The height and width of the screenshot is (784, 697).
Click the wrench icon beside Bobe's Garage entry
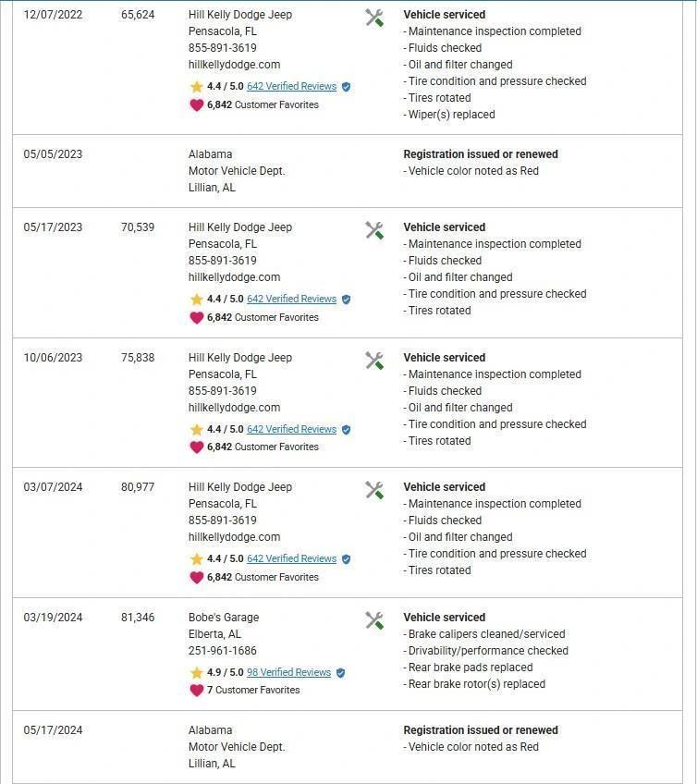click(x=374, y=620)
